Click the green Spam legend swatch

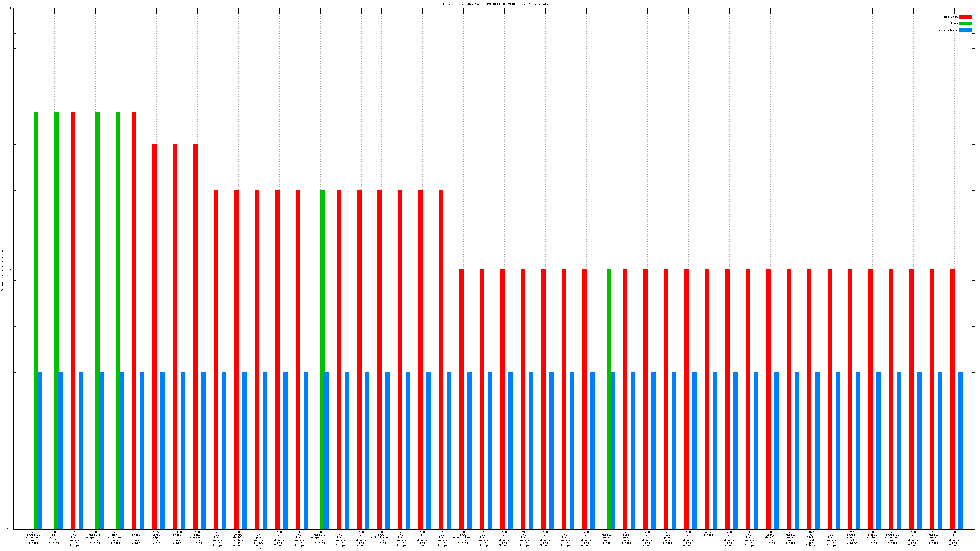[x=965, y=24]
